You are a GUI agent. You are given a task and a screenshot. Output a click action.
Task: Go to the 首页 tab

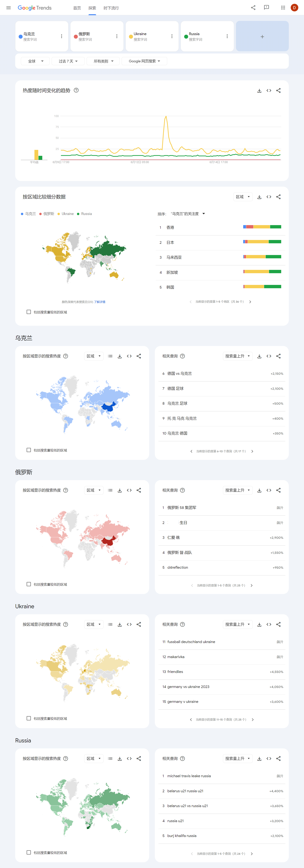tap(77, 8)
